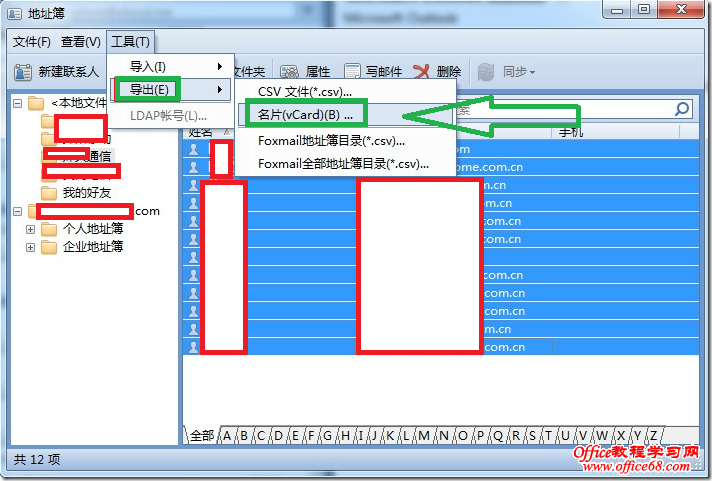Expand the 企业地址簿 tree node

[x=30, y=247]
